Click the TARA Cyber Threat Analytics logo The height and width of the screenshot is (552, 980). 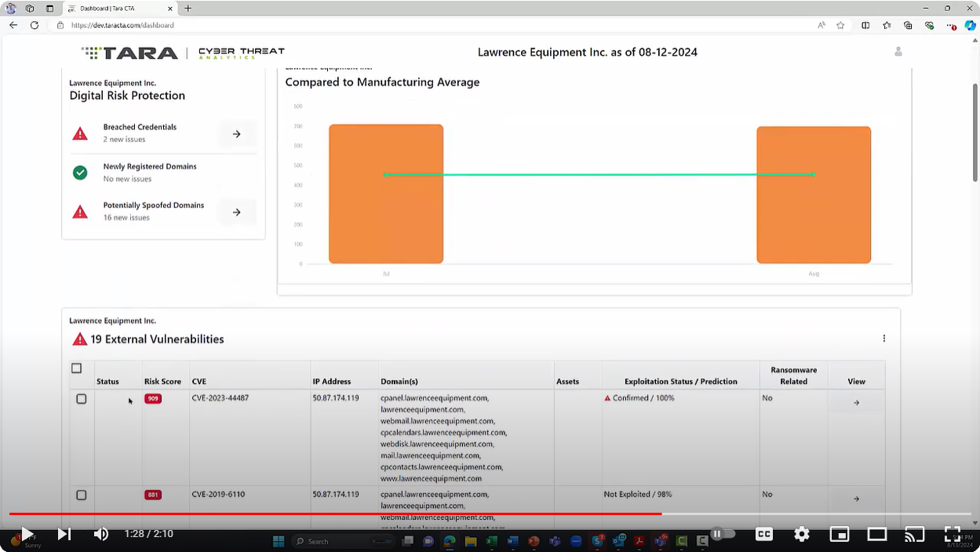pyautogui.click(x=183, y=53)
